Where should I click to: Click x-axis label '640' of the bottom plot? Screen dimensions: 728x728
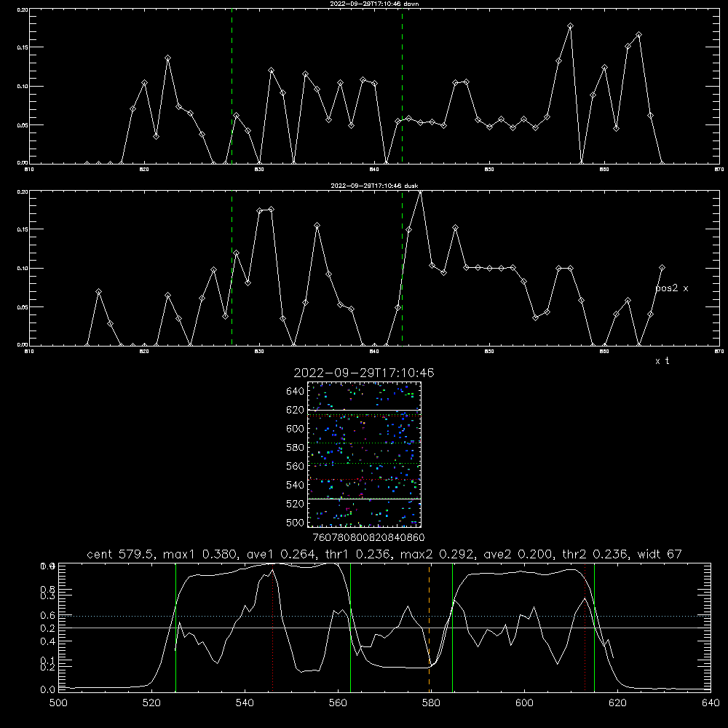pos(711,703)
